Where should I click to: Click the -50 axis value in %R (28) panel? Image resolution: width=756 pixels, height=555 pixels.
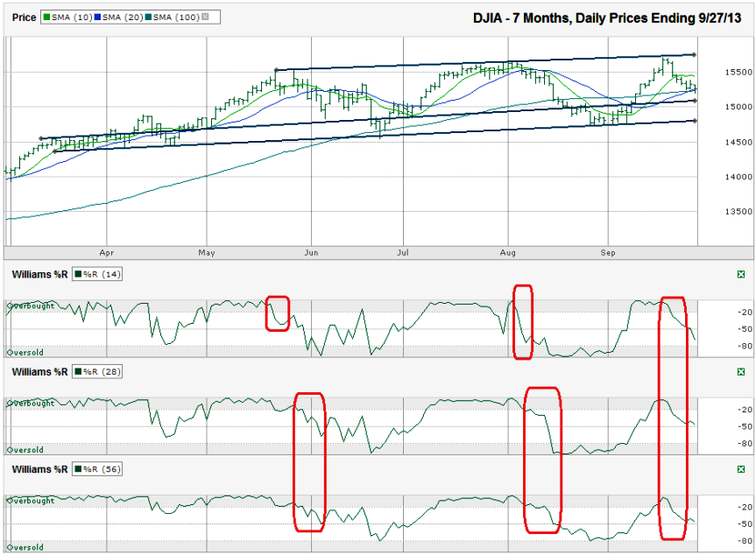[x=745, y=426]
